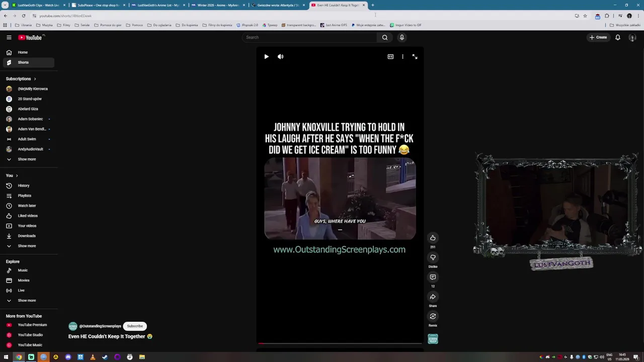Switch to LustVanGoth Clips browser tab
The height and width of the screenshot is (362, 644).
pyautogui.click(x=38, y=5)
